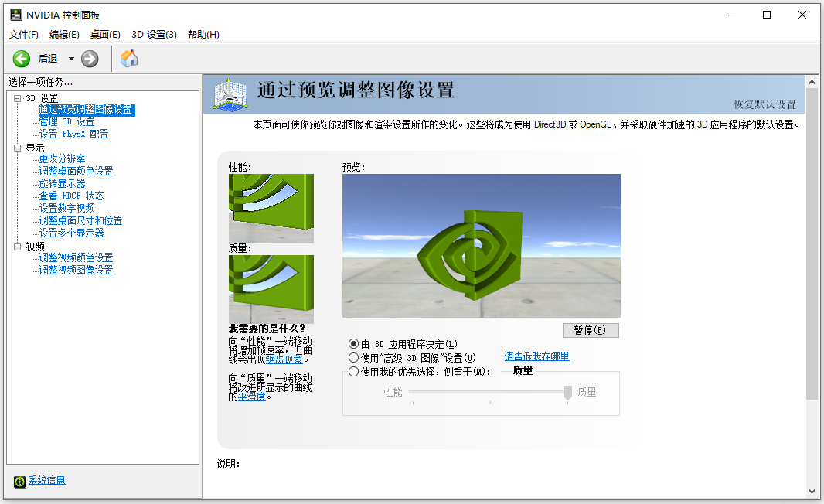Click the scroll up arrow on right scrollbar
Viewport: 824px width, 504px height.
click(x=812, y=83)
